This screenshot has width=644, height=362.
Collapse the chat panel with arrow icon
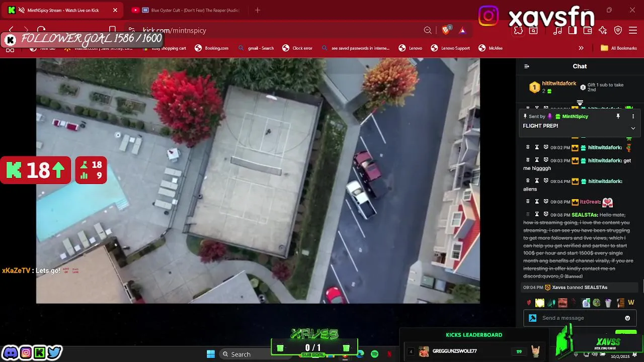[527, 66]
